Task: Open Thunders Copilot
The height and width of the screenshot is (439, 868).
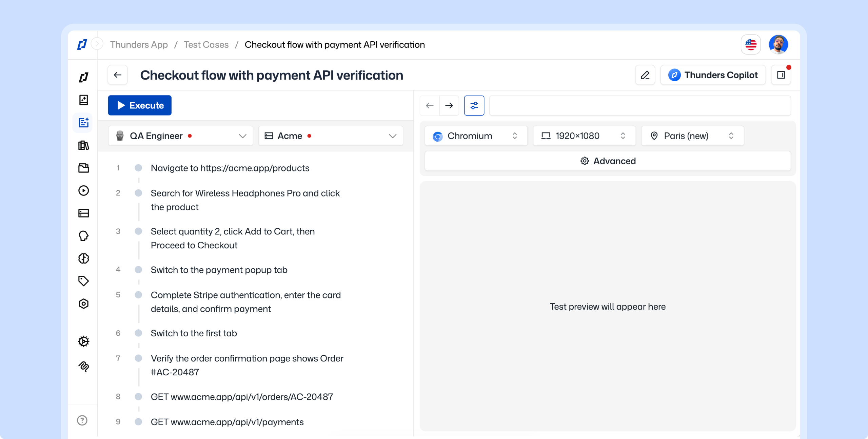Action: tap(713, 75)
